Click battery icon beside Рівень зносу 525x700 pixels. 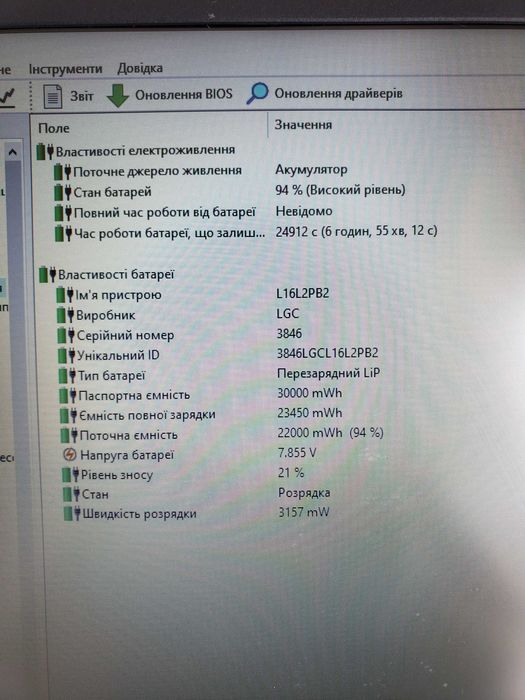(x=71, y=475)
